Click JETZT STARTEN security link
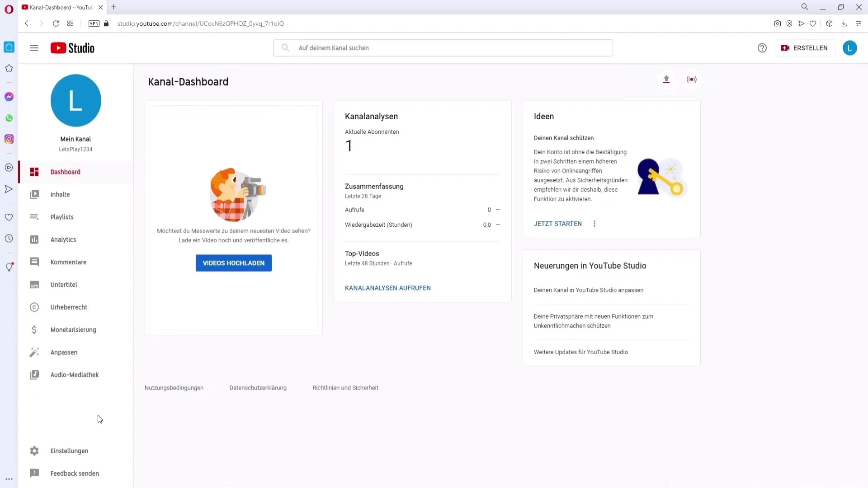Viewport: 868px width, 488px height. pos(558,224)
